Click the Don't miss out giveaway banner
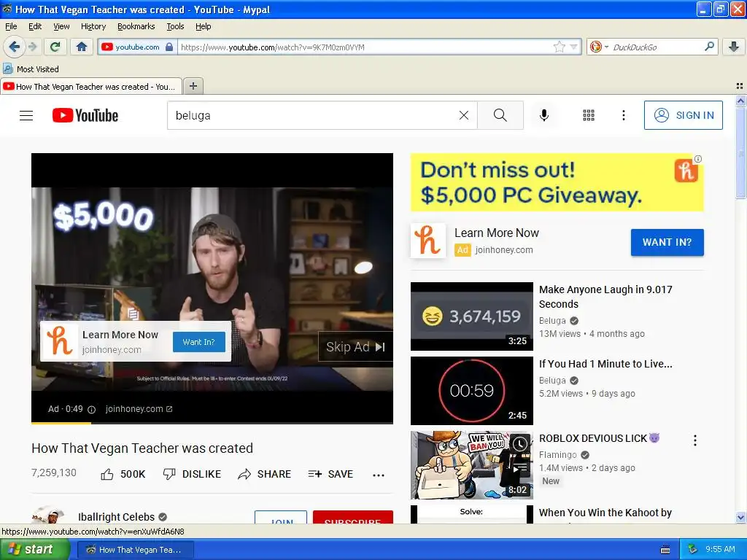 (557, 182)
